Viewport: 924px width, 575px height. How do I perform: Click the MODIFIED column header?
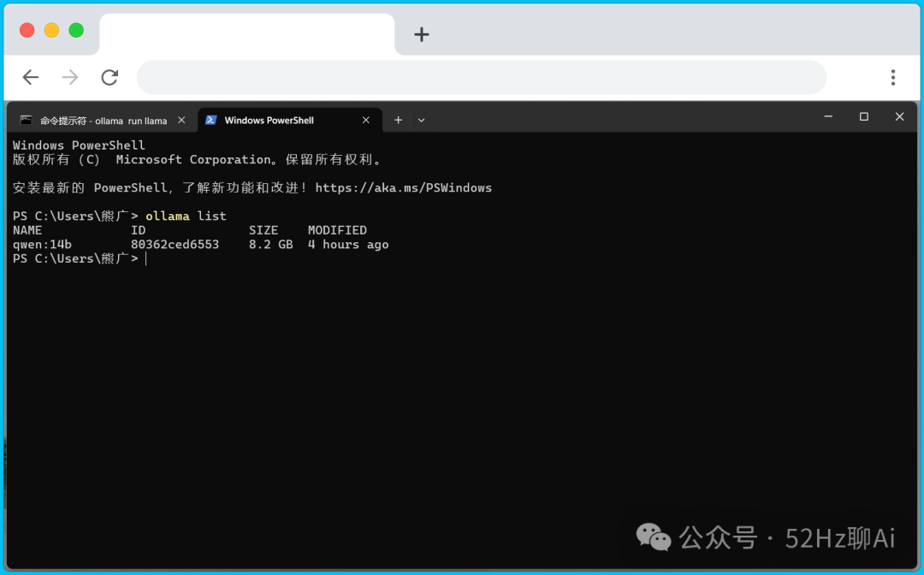(337, 230)
